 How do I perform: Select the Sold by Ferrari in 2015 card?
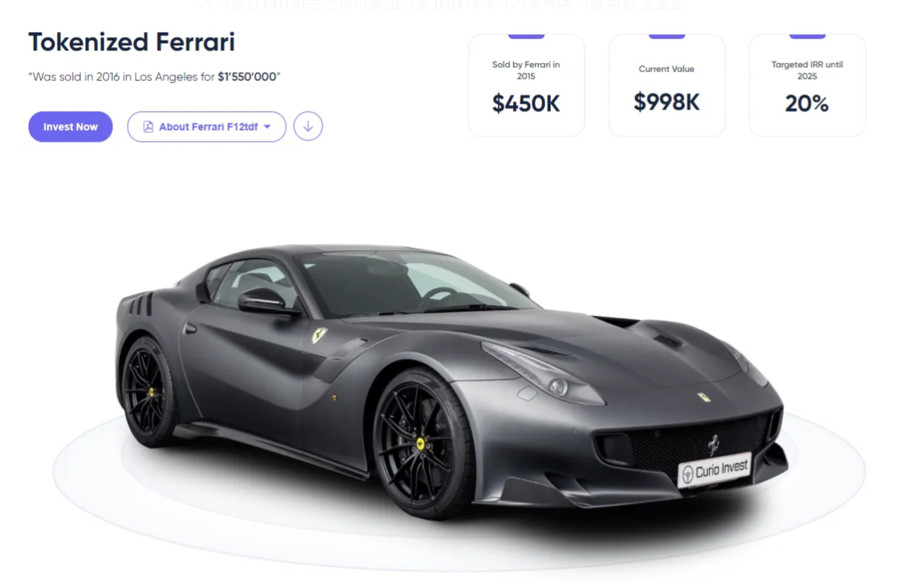(x=527, y=85)
